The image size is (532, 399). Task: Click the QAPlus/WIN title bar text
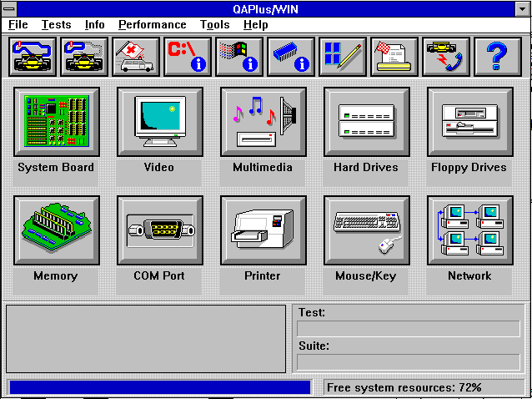pyautogui.click(x=266, y=9)
